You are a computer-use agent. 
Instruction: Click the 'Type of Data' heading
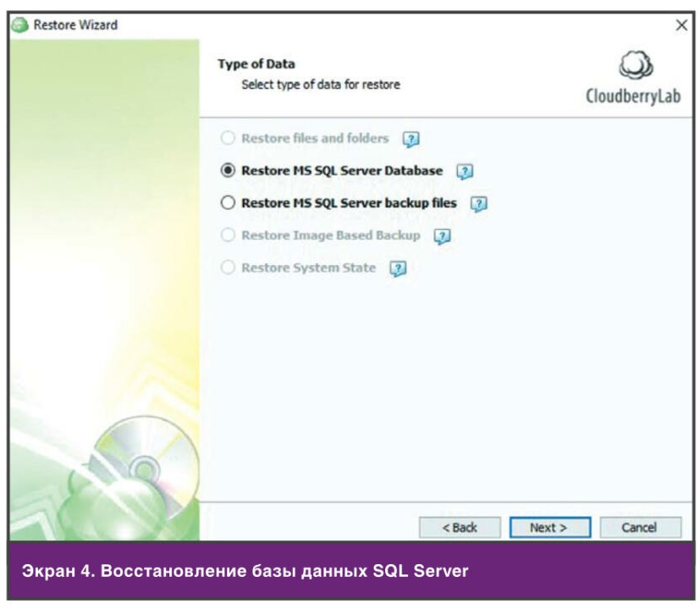[256, 64]
